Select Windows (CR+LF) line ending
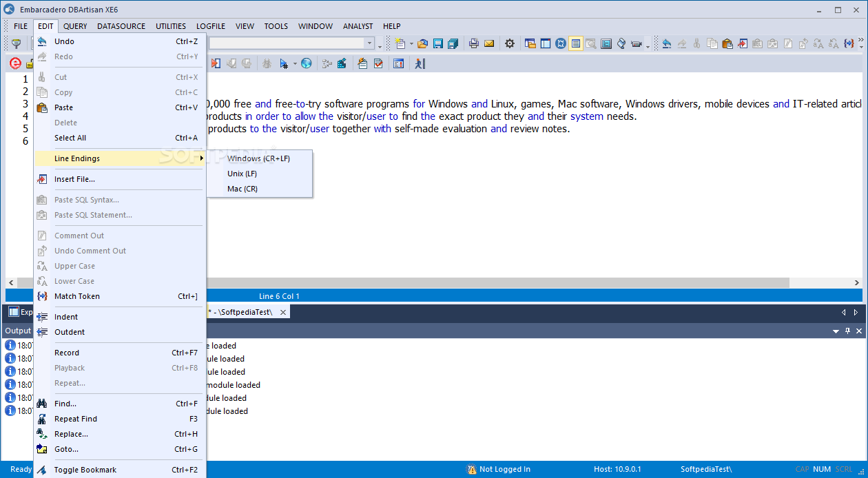Viewport: 868px width, 478px height. tap(259, 158)
